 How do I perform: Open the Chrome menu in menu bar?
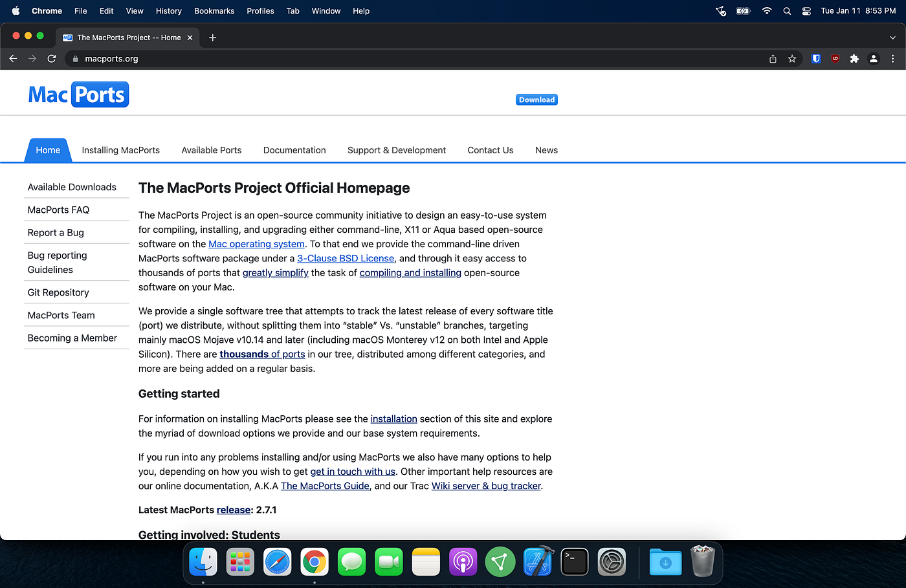[x=47, y=11]
